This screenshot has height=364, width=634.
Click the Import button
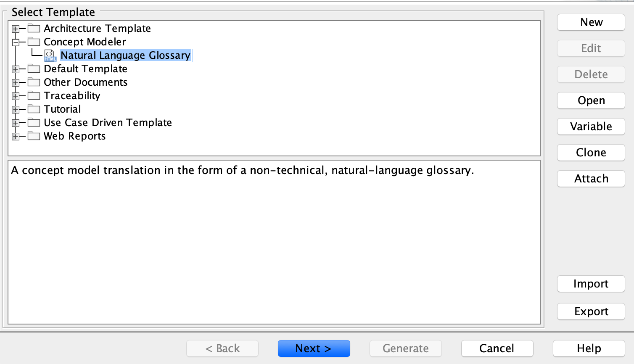tap(591, 284)
